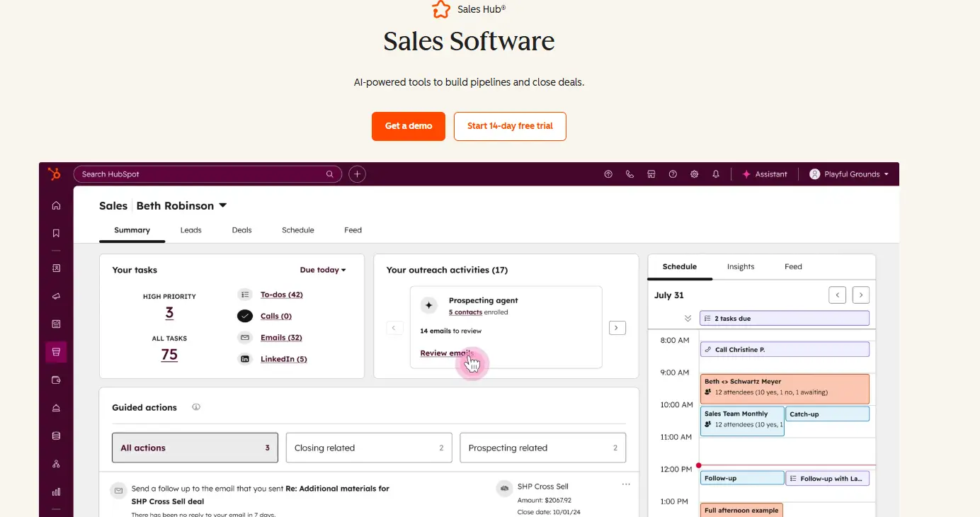Expand the double chevron beside tasks due
The image size is (980, 517).
688,319
